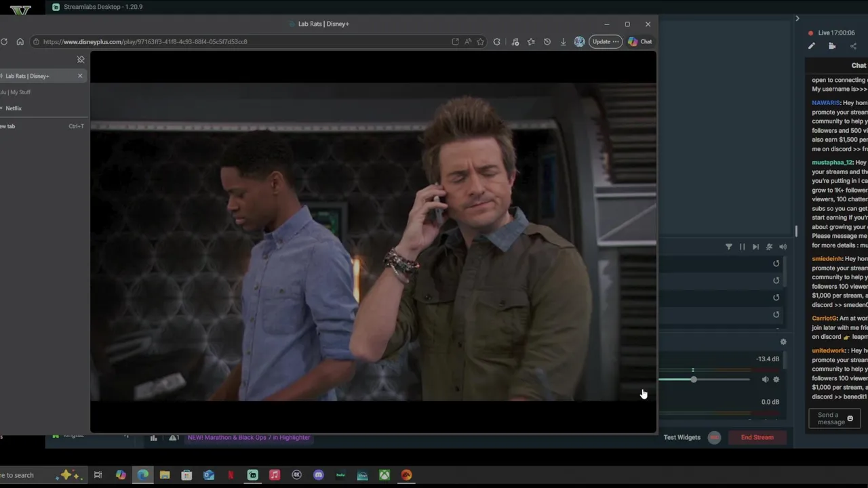Image resolution: width=868 pixels, height=488 pixels.
Task: Replay the second event in the list
Action: point(776,281)
